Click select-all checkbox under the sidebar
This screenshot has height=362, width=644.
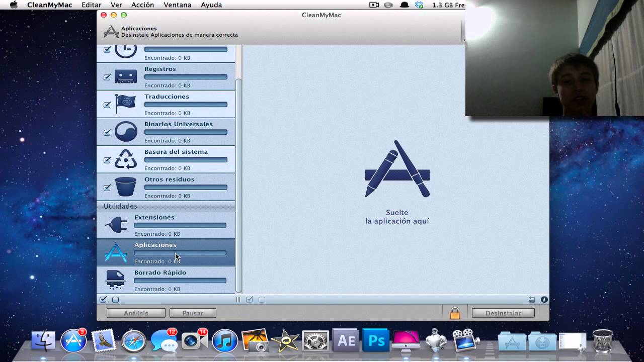[x=103, y=299]
